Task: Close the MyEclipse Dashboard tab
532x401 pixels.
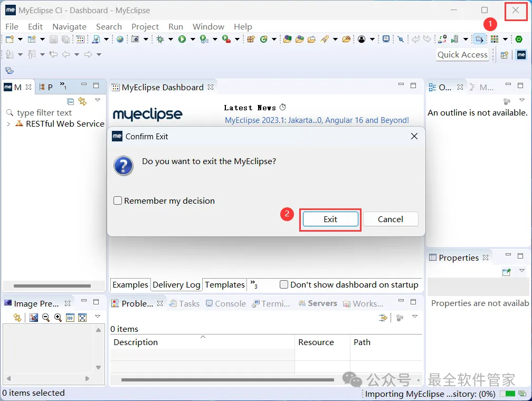Action: pyautogui.click(x=211, y=87)
